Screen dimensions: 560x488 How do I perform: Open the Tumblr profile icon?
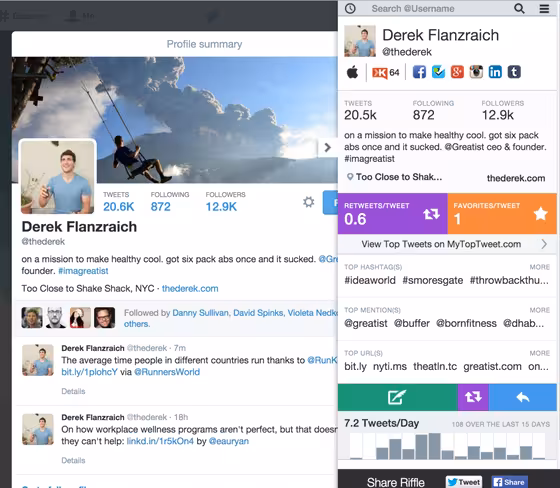click(514, 72)
